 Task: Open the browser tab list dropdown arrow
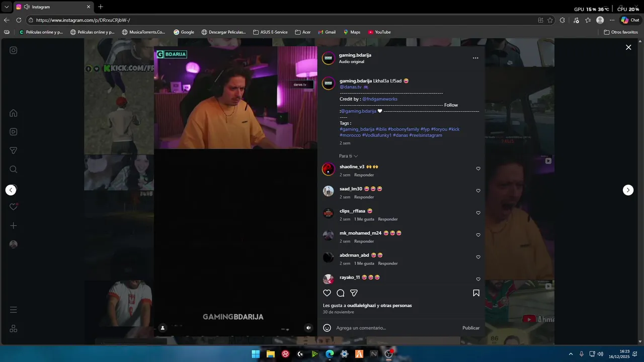7,7
